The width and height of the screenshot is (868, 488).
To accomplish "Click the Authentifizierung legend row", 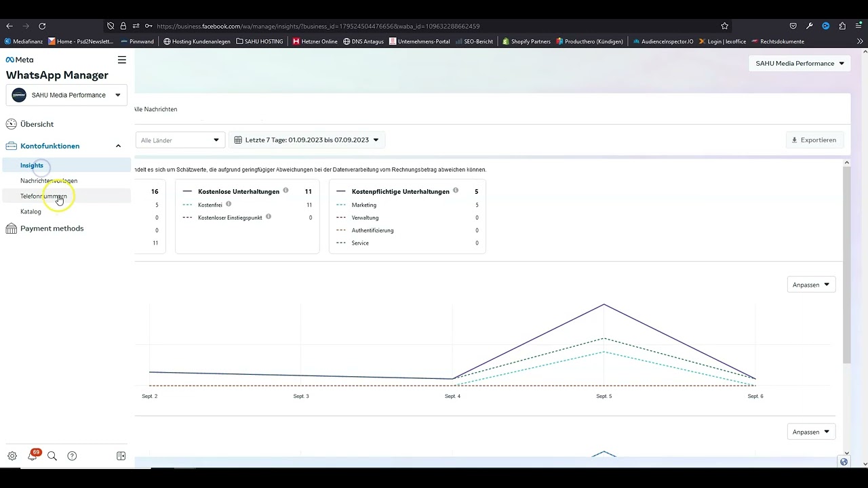I will point(408,230).
